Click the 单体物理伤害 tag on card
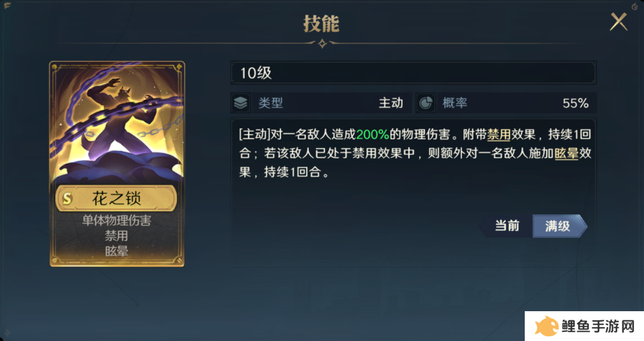Screen dimensions: 644x341 (x=117, y=220)
